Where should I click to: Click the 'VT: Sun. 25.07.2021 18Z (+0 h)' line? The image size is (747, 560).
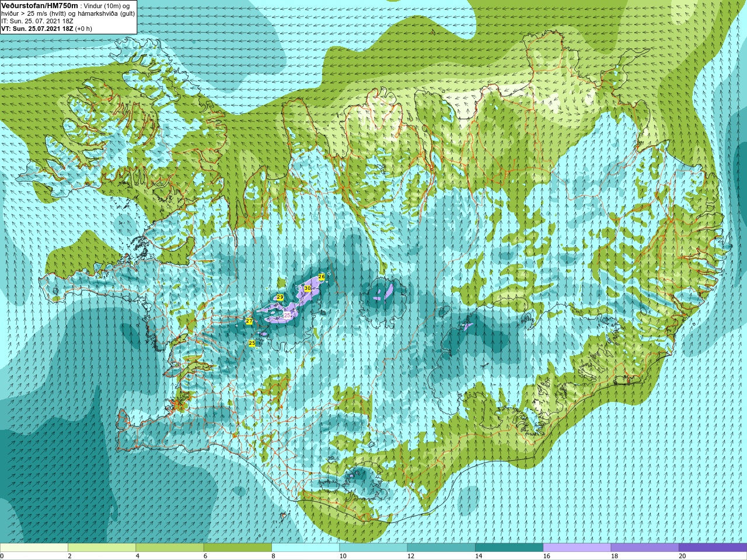click(47, 29)
